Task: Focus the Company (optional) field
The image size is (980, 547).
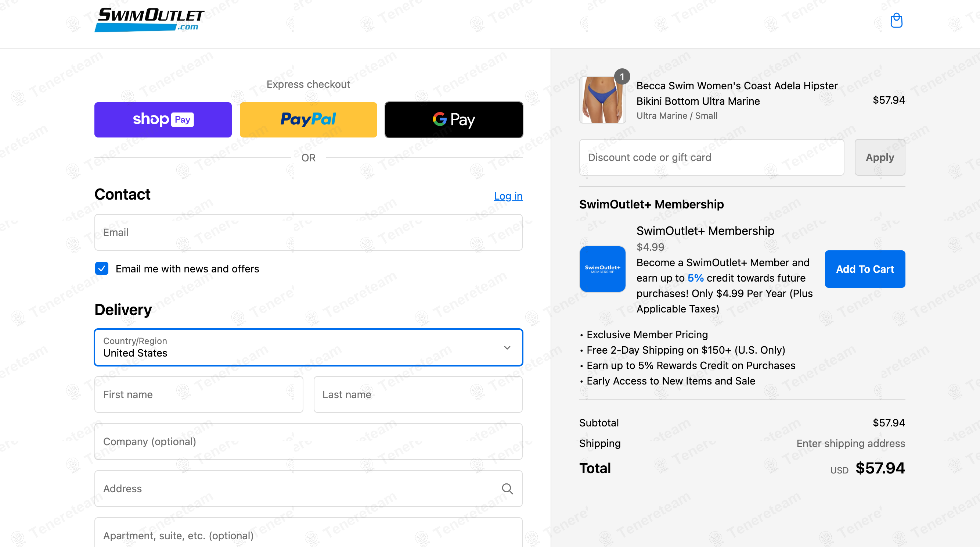Action: [308, 441]
